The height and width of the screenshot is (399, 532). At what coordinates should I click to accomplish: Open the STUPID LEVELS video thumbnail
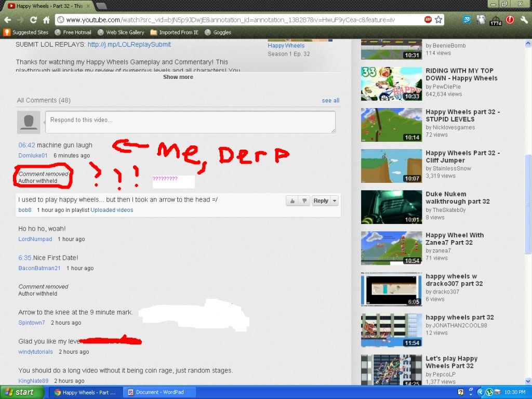[x=392, y=125]
